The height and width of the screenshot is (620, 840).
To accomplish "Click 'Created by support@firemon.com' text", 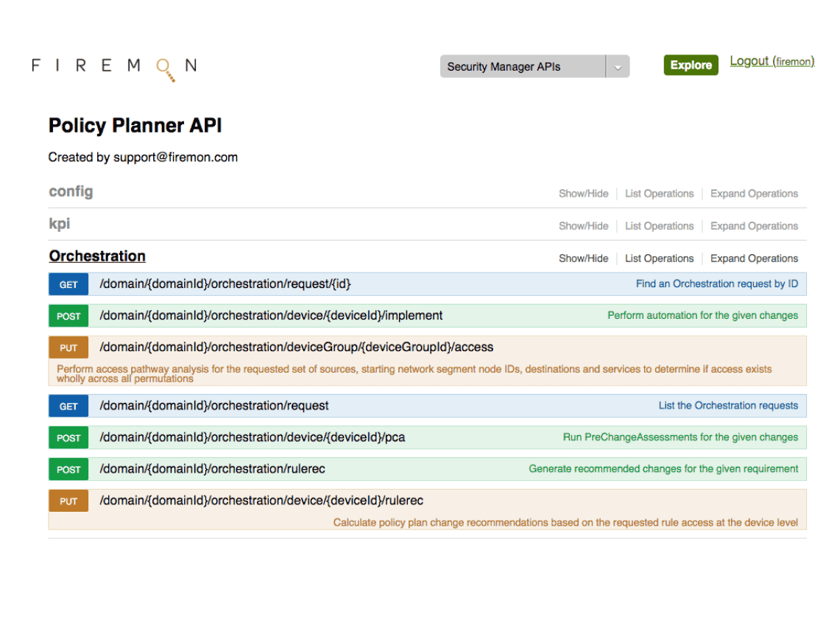I will click(x=143, y=157).
